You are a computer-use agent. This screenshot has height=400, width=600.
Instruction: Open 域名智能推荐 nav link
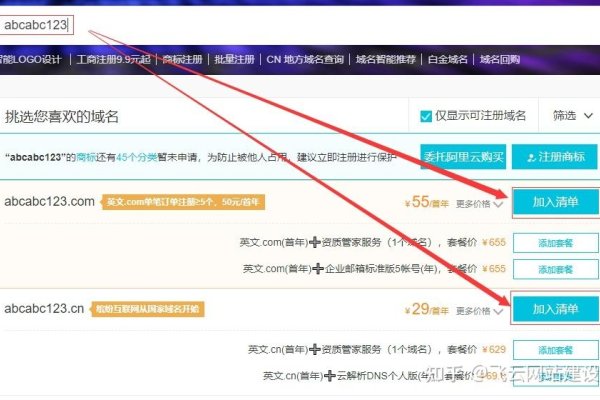386,59
